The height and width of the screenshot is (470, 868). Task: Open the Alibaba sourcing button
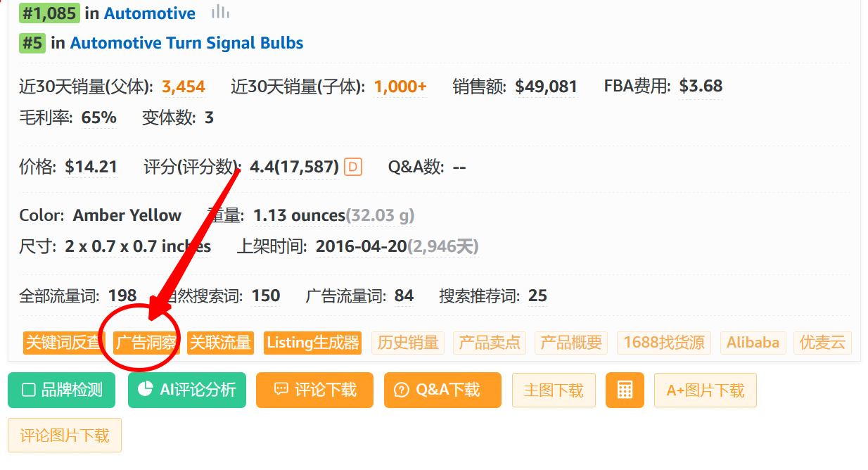click(753, 343)
